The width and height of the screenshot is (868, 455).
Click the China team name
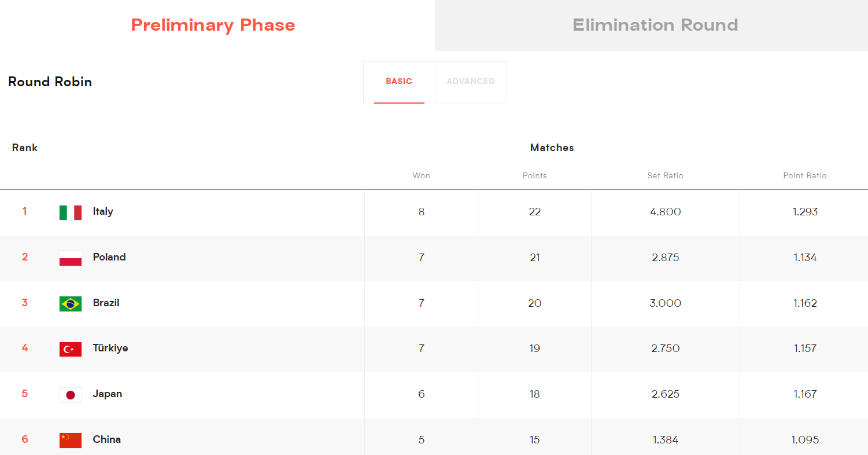point(107,439)
